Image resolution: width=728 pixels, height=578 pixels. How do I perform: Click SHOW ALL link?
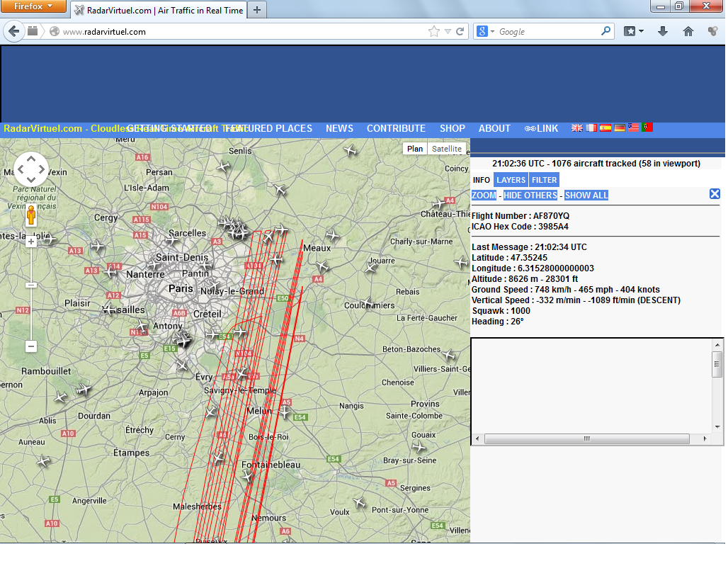[x=586, y=195]
